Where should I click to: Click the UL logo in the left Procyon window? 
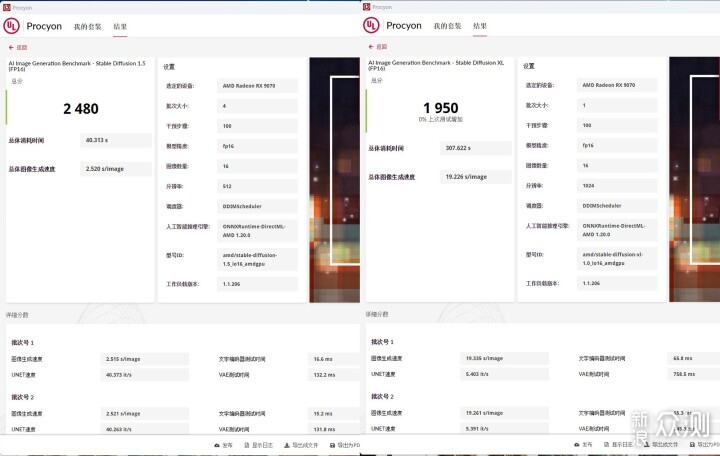pyautogui.click(x=11, y=26)
